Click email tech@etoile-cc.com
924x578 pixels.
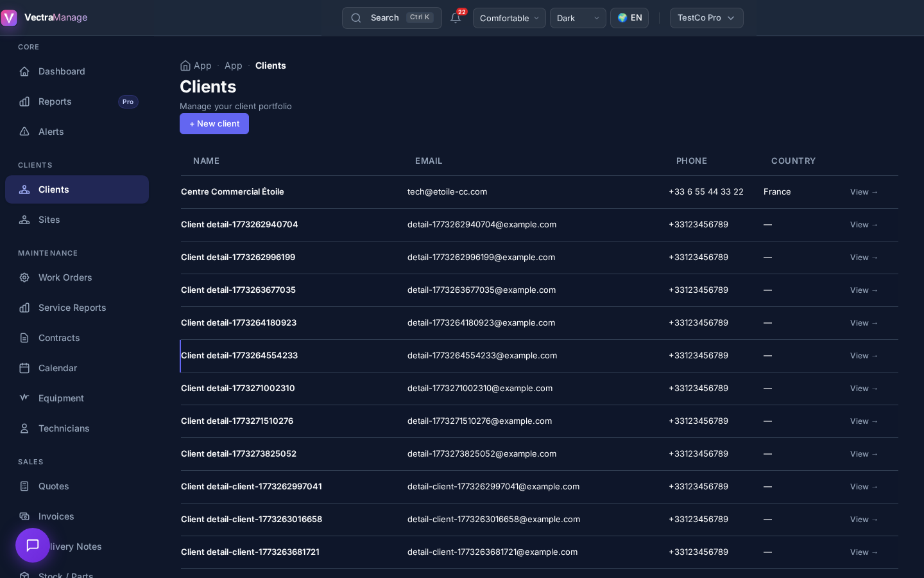[x=447, y=191]
